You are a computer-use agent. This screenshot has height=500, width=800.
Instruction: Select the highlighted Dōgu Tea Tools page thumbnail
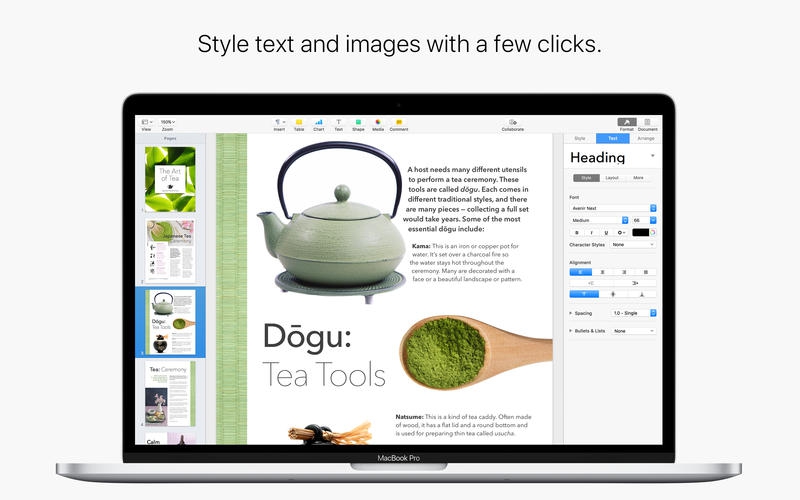170,322
